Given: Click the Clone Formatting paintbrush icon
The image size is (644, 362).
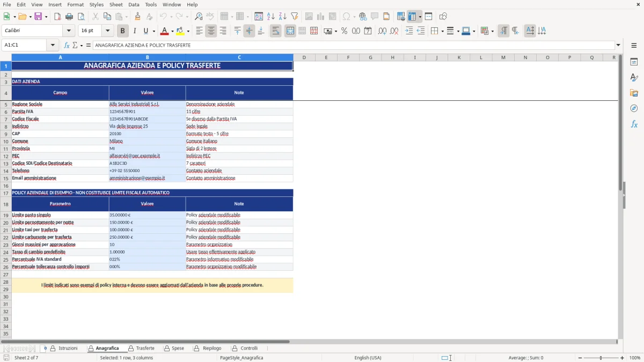Looking at the screenshot, I should pos(137,17).
